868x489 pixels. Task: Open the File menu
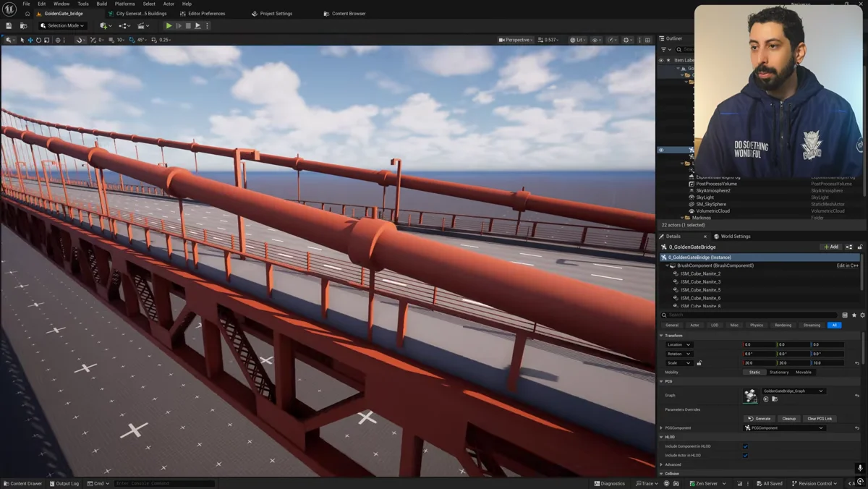point(26,4)
